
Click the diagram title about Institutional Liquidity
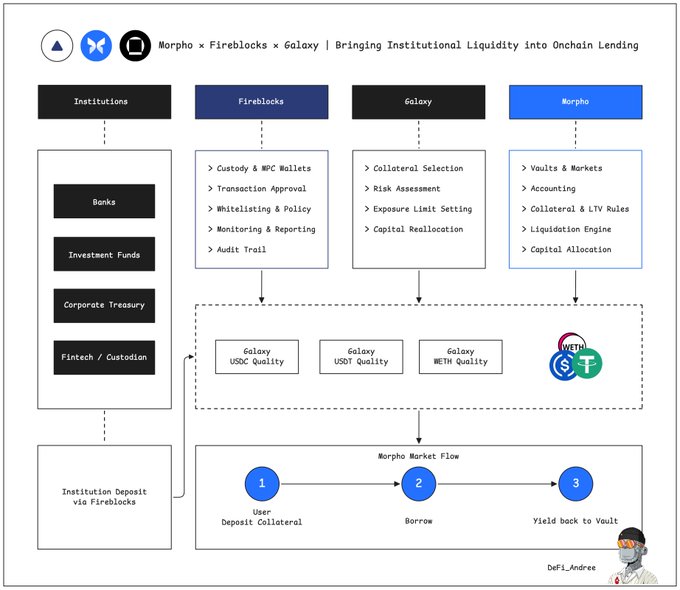(x=398, y=45)
